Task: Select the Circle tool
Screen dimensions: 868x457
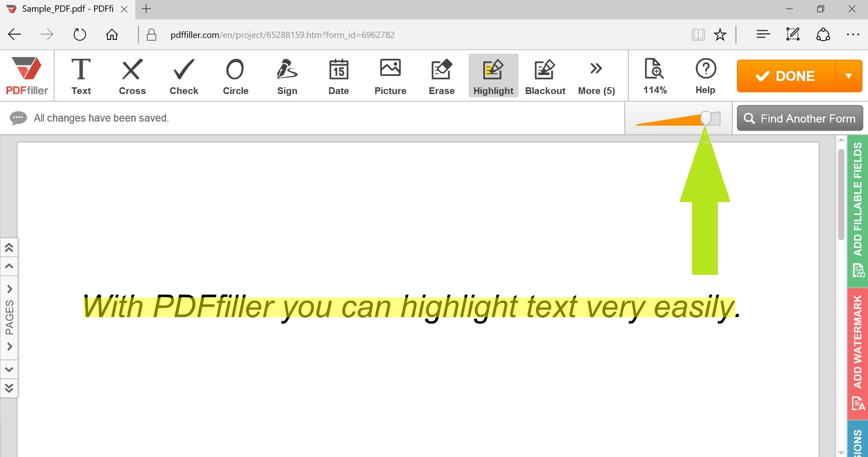Action: click(235, 75)
